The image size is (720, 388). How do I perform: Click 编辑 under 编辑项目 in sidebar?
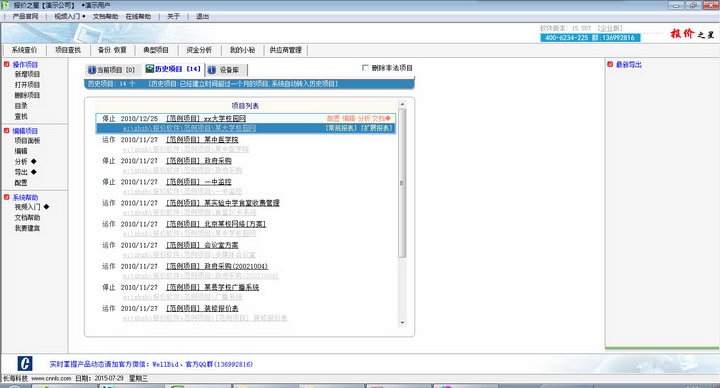[x=21, y=151]
